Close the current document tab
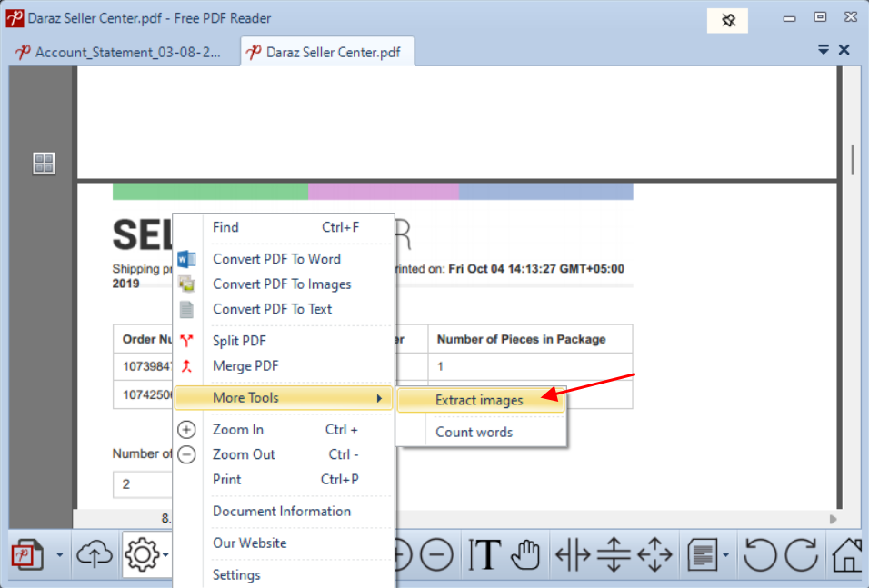Viewport: 869px width, 588px height. click(x=844, y=50)
